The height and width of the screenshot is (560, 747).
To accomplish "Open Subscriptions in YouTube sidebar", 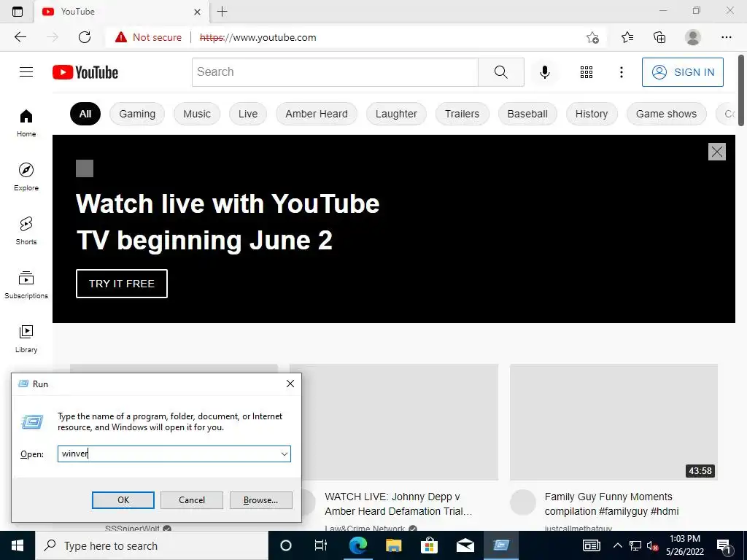I will coord(26,285).
